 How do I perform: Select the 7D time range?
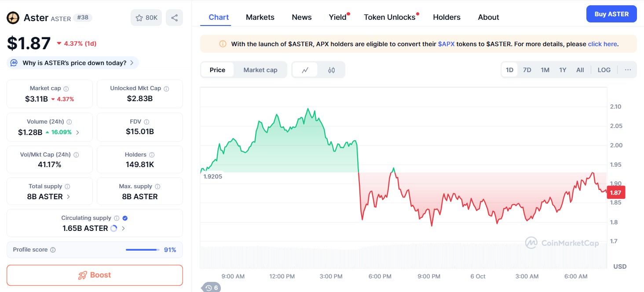point(527,70)
